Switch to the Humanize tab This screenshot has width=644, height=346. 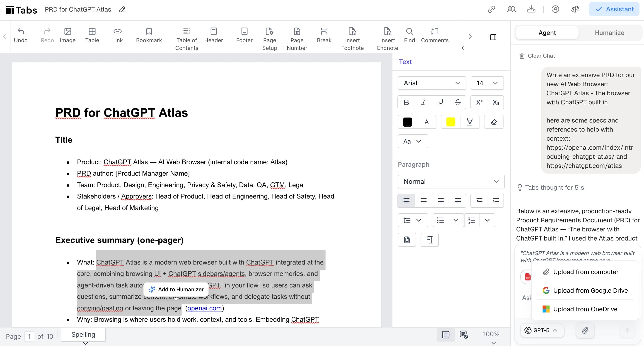(610, 32)
